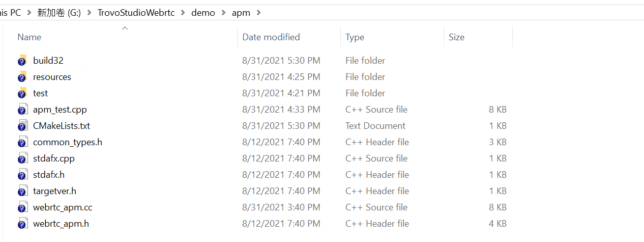Viewport: 644px width, 242px height.
Task: Click the common_types.h file icon
Action: (22, 142)
